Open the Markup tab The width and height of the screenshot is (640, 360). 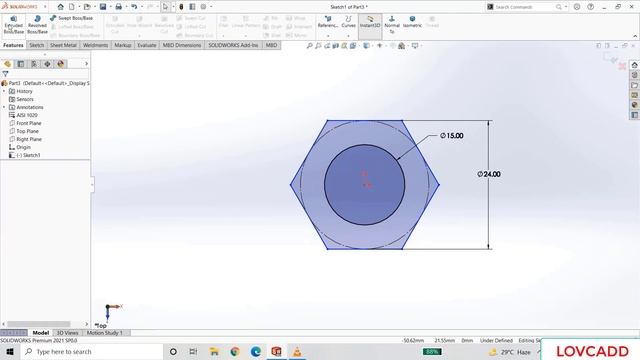122,45
